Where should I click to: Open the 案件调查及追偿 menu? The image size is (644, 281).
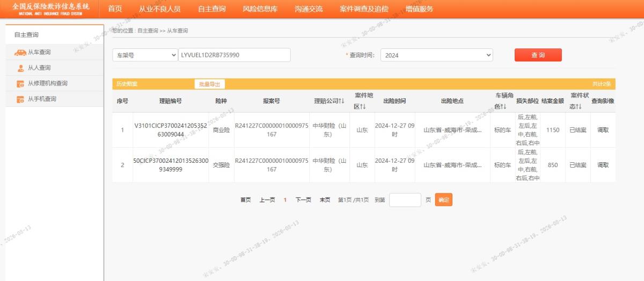[364, 9]
